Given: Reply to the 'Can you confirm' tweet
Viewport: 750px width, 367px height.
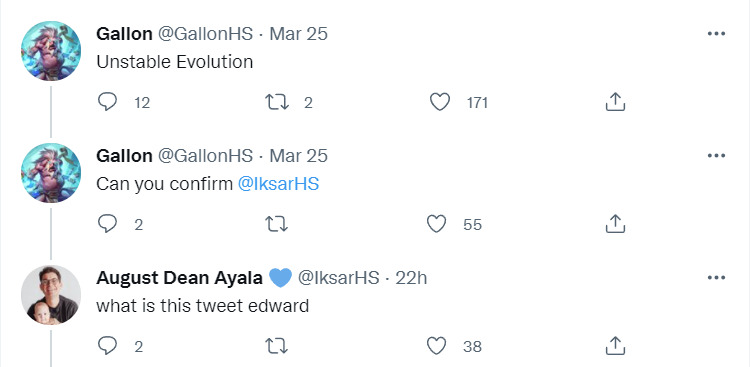Looking at the screenshot, I should pyautogui.click(x=107, y=224).
